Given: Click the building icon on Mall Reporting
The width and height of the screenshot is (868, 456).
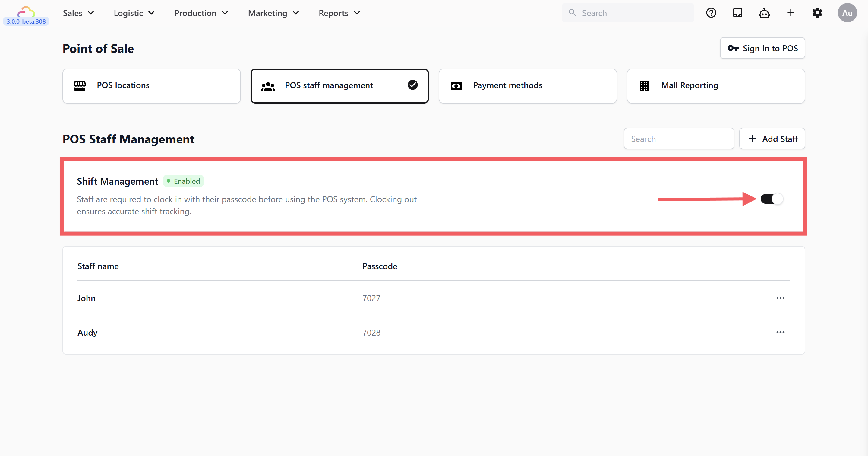Looking at the screenshot, I should click(644, 86).
